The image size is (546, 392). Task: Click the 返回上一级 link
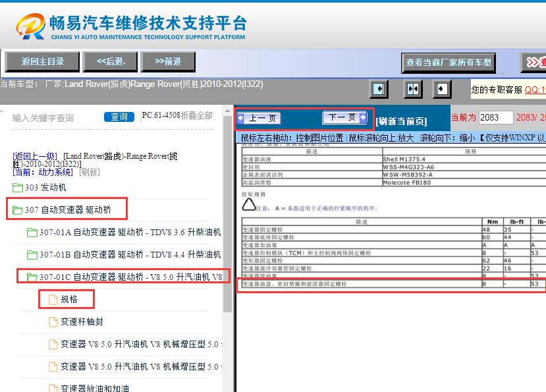(35, 156)
